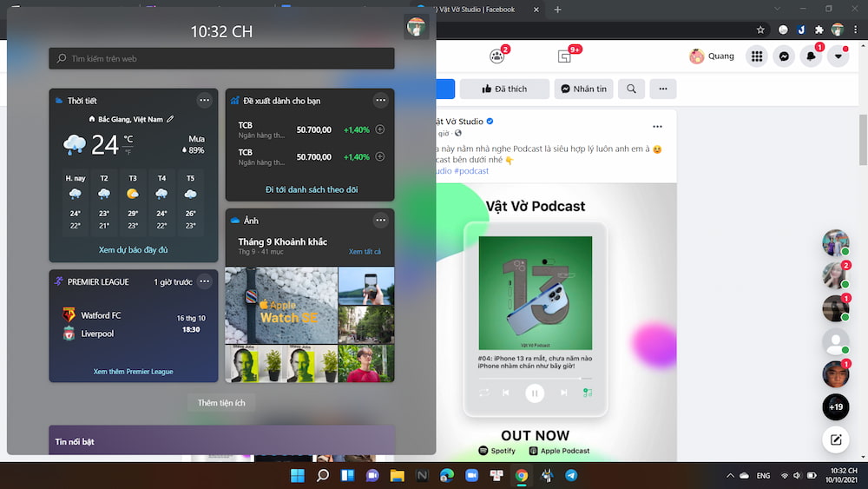Screen dimensions: 868x489
Task: Open contact bubble labeled +19
Action: (x=836, y=407)
